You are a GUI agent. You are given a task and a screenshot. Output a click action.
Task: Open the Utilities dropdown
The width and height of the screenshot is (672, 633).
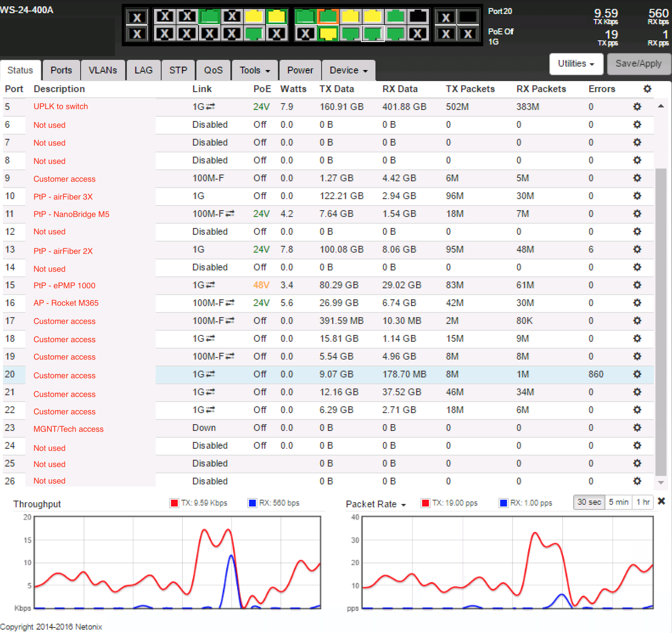576,64
